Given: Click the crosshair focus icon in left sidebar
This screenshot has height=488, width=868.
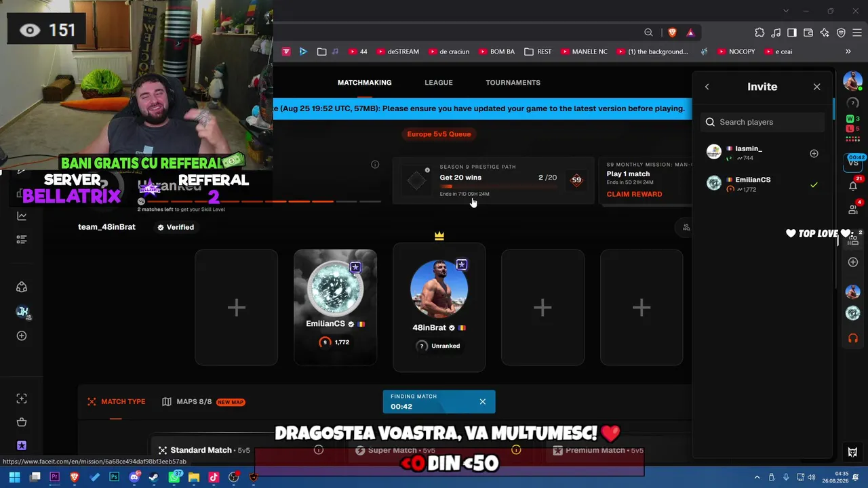Looking at the screenshot, I should [x=22, y=399].
